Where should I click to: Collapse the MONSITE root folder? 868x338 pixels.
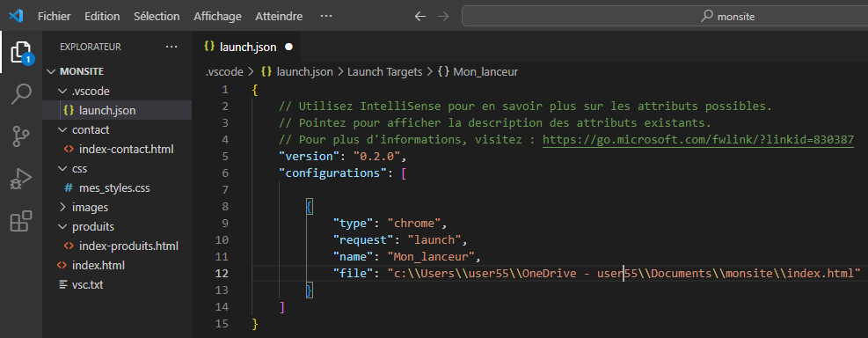tap(117, 71)
